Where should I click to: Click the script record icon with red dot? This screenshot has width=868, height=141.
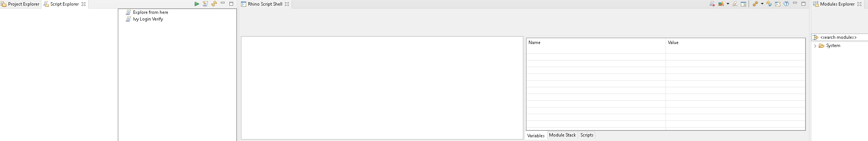coord(712,4)
